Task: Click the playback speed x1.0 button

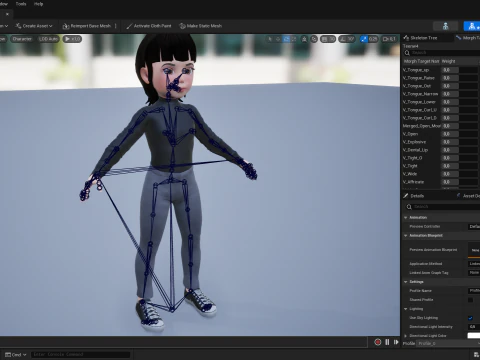Action: click(72, 39)
